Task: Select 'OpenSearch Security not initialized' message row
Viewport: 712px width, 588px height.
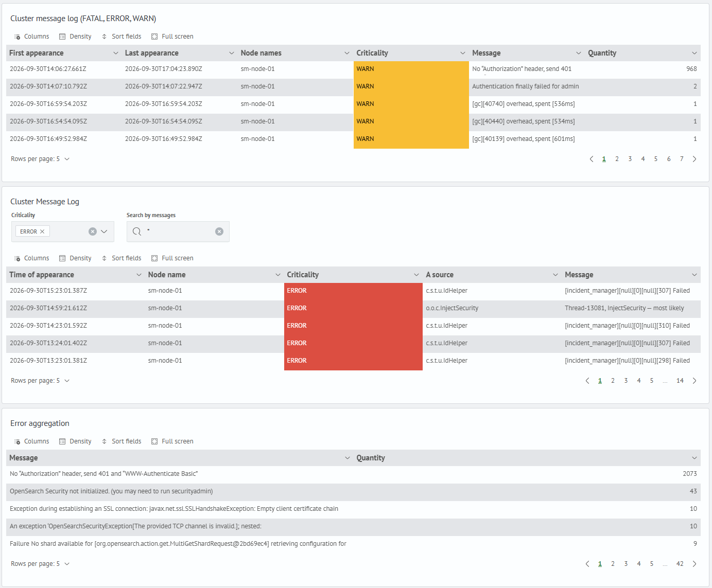Action: (x=353, y=491)
